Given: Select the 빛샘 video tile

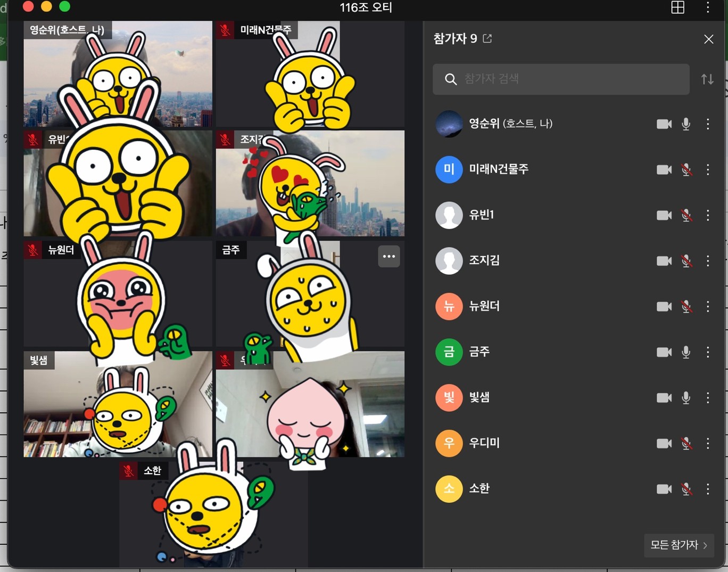Looking at the screenshot, I should tap(118, 404).
